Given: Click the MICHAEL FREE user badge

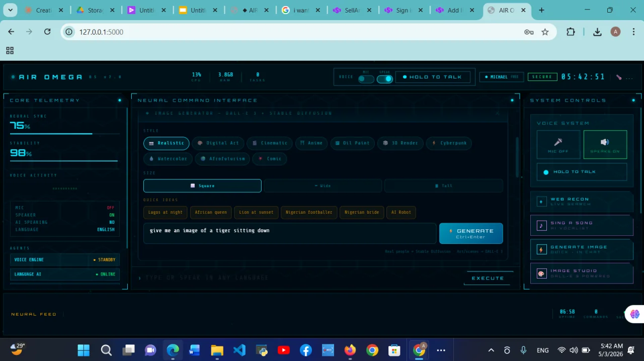Looking at the screenshot, I should point(501,77).
